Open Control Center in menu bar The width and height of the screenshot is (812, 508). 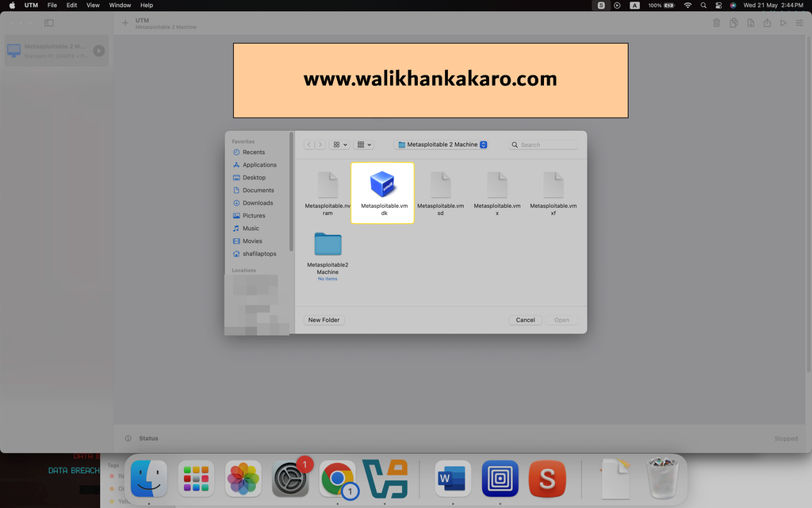coord(718,6)
